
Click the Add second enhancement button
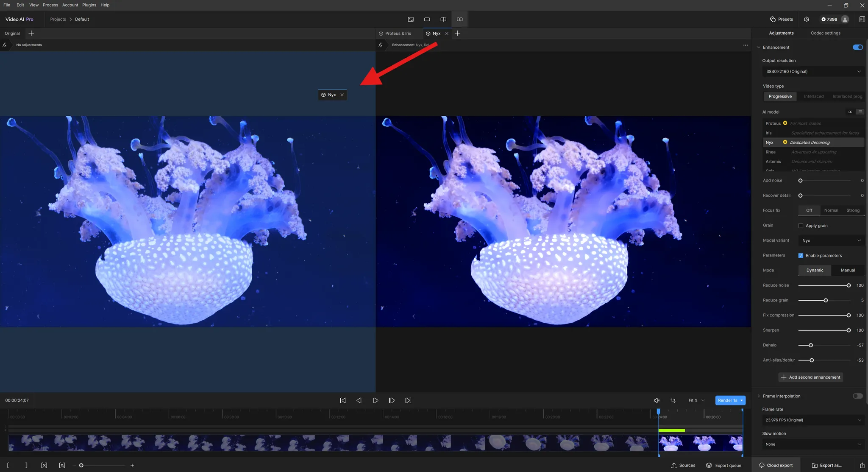click(x=810, y=377)
